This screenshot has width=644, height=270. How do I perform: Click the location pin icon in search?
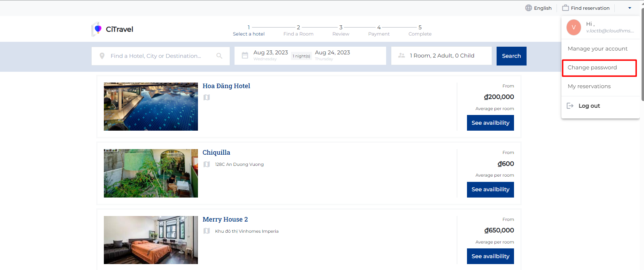click(102, 56)
